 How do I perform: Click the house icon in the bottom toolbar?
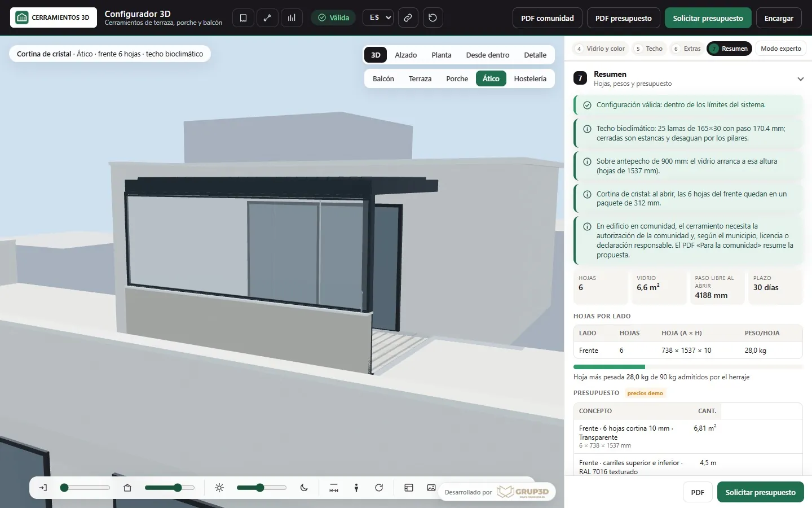127,488
